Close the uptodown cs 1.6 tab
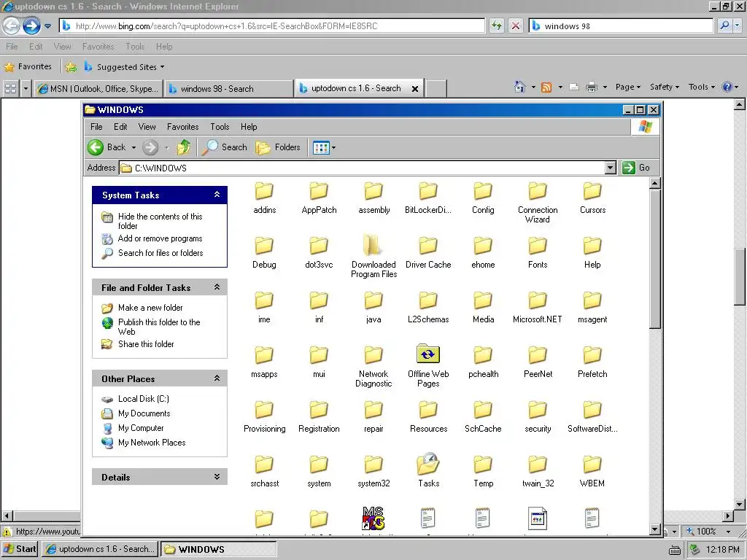747x560 pixels. click(415, 88)
